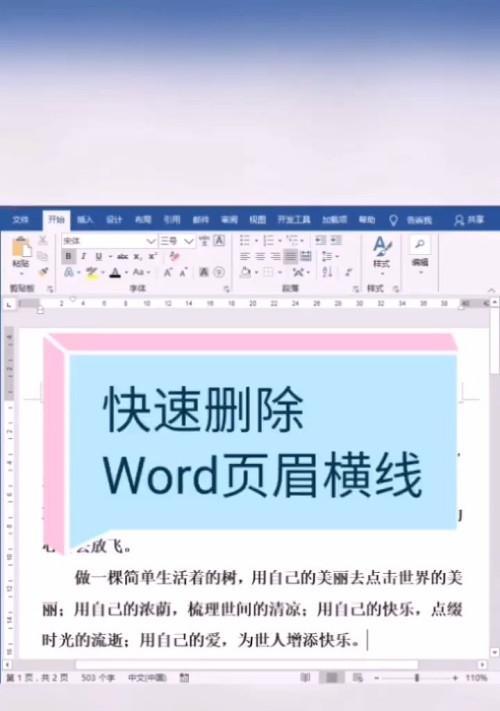Toggle Strikethrough formatting

click(122, 257)
